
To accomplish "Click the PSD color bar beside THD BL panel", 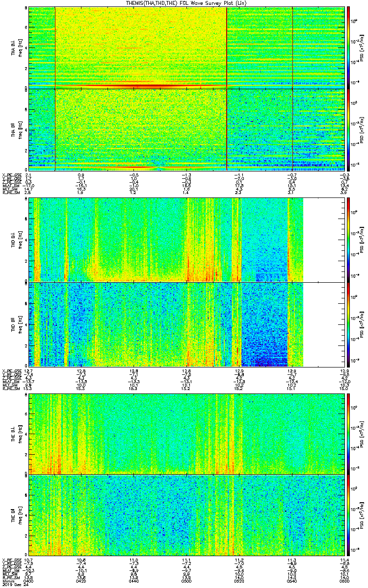I will (x=348, y=240).
